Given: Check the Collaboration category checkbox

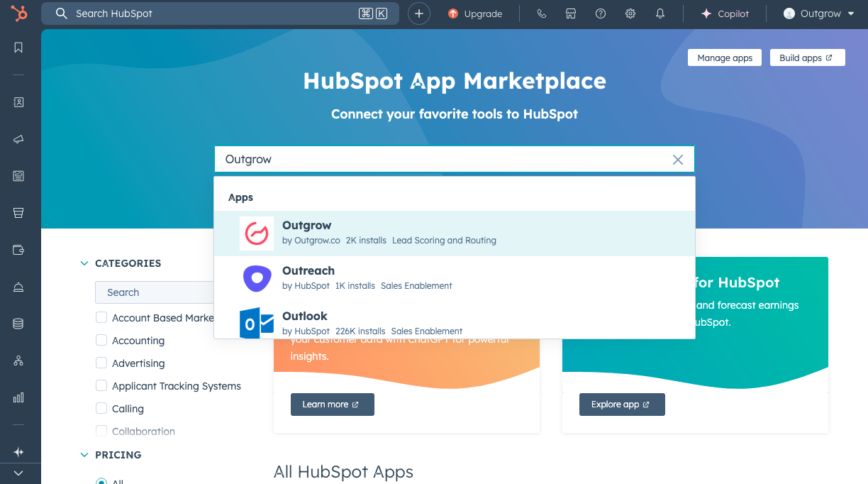Looking at the screenshot, I should (101, 431).
